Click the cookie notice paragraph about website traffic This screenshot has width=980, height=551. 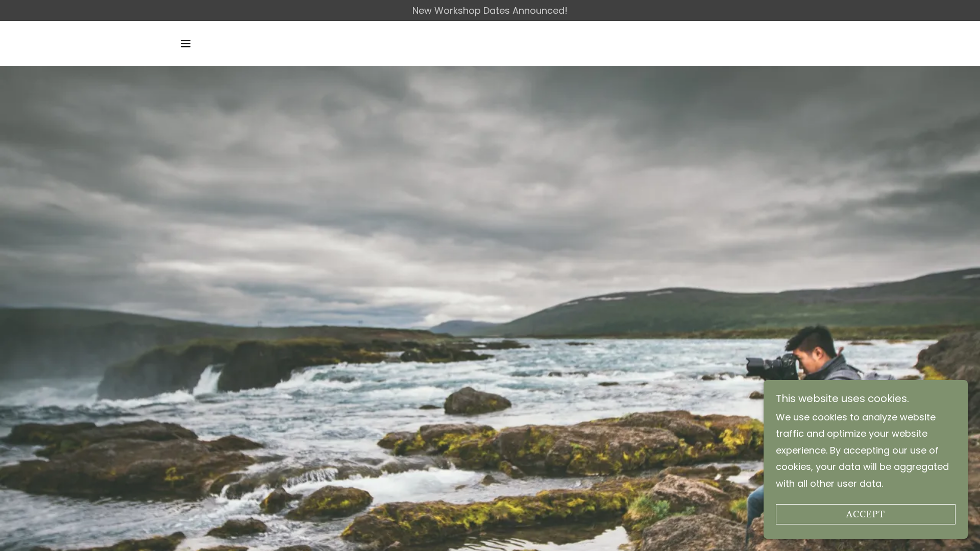[863, 450]
